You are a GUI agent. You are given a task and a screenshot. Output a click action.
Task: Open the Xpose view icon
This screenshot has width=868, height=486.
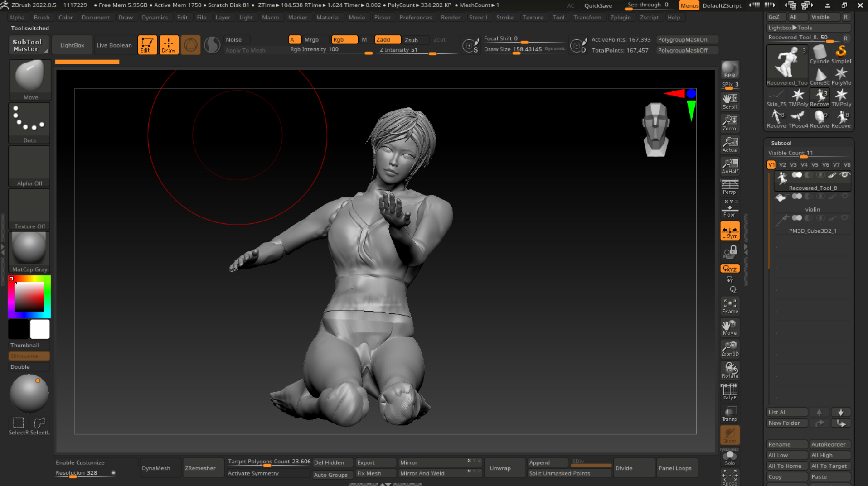(729, 477)
